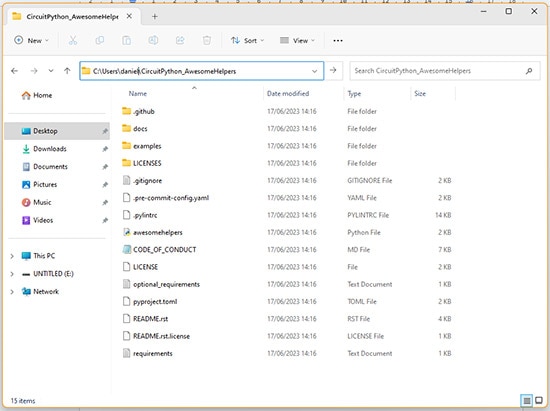Click the search magnifier icon
The height and width of the screenshot is (411, 550).
point(529,71)
